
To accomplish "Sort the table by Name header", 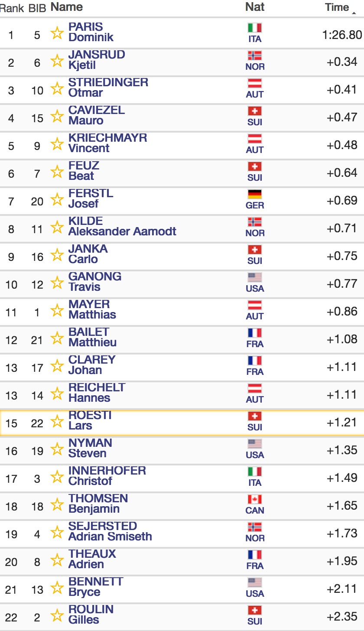I will [67, 7].
